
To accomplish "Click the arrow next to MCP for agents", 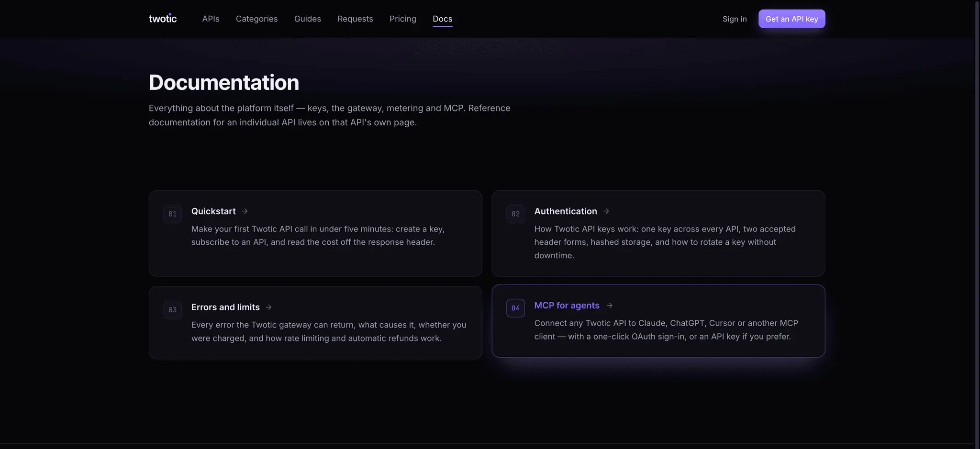I will (609, 305).
